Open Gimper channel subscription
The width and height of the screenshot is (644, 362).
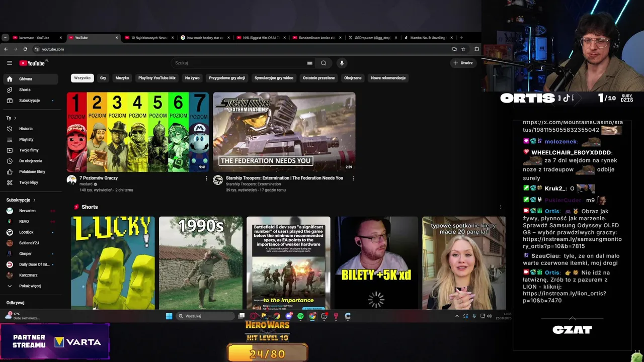coord(30,253)
